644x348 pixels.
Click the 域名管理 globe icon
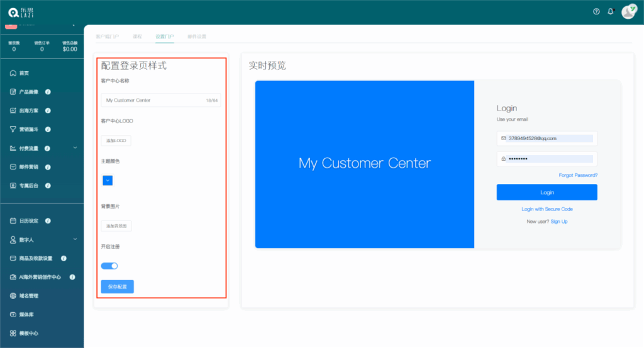point(13,295)
